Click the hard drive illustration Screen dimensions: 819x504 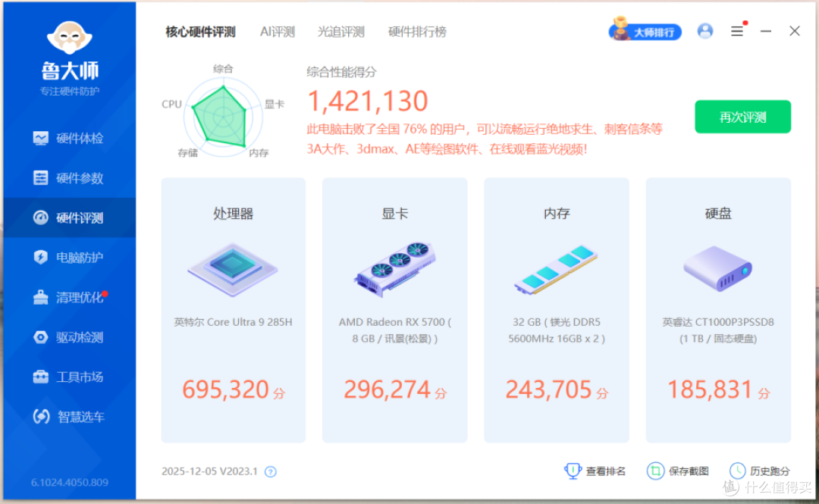click(x=718, y=268)
